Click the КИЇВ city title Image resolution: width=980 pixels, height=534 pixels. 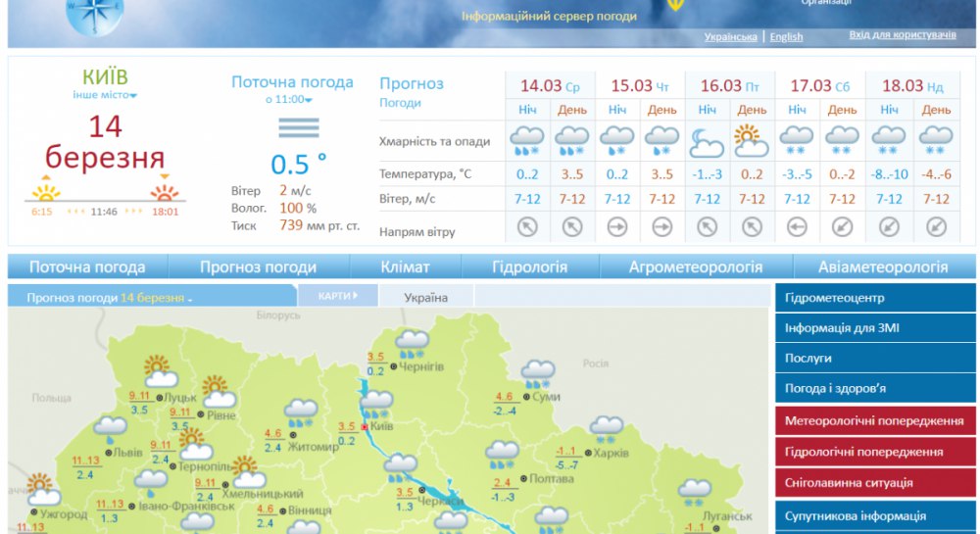[x=105, y=76]
